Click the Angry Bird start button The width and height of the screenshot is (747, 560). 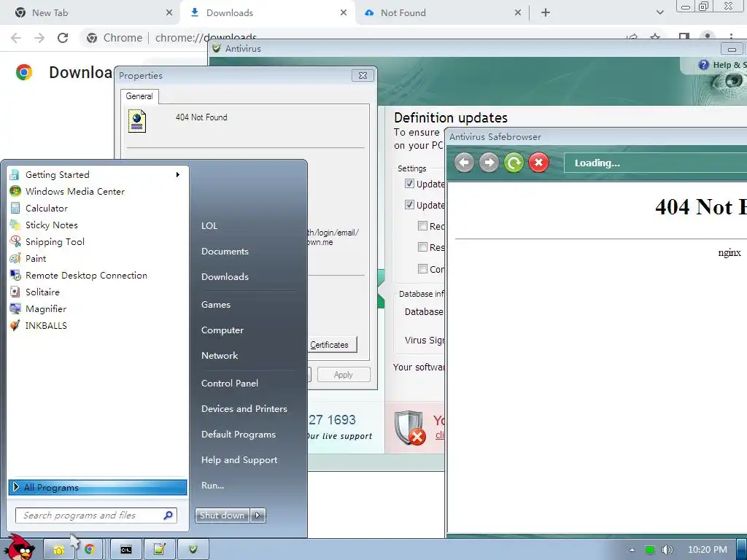20,548
